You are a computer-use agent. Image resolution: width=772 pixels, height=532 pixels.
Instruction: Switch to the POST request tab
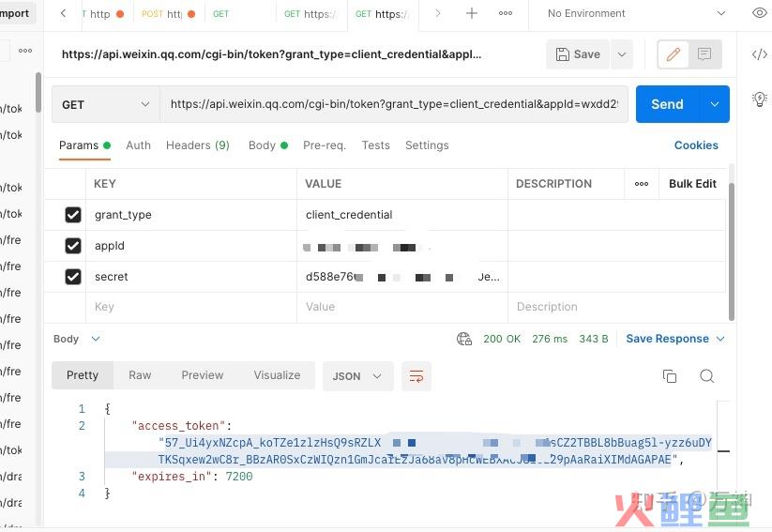[168, 14]
